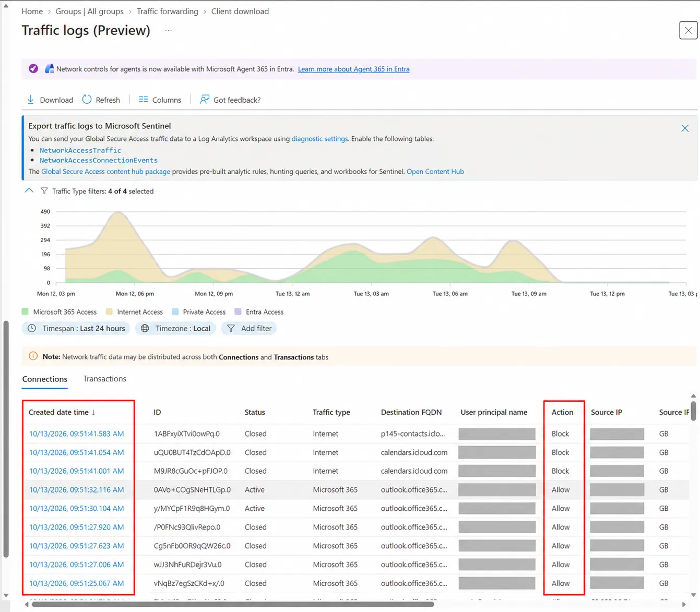Click the Add filter funnel icon
700x612 pixels.
point(231,328)
